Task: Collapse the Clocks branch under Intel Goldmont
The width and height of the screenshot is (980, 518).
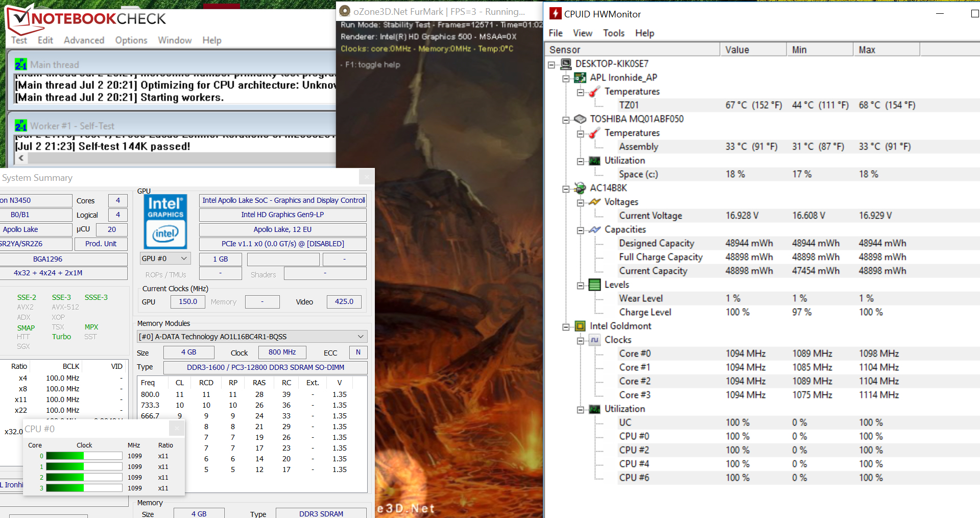Action: tap(581, 340)
